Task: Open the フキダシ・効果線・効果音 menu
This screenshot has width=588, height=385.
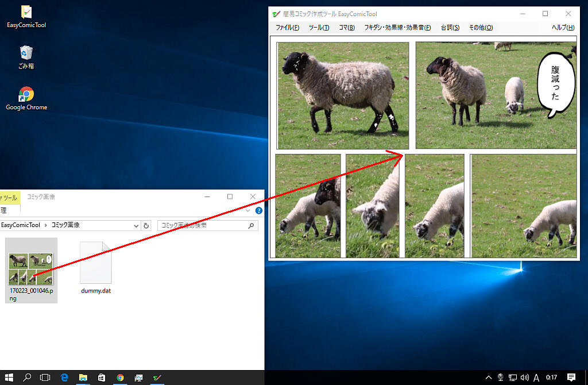Action: [x=397, y=28]
